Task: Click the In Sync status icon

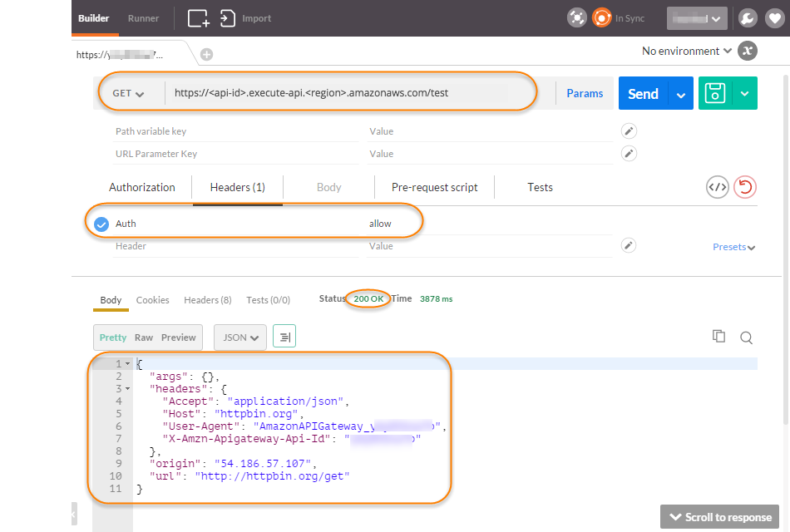Action: click(603, 17)
